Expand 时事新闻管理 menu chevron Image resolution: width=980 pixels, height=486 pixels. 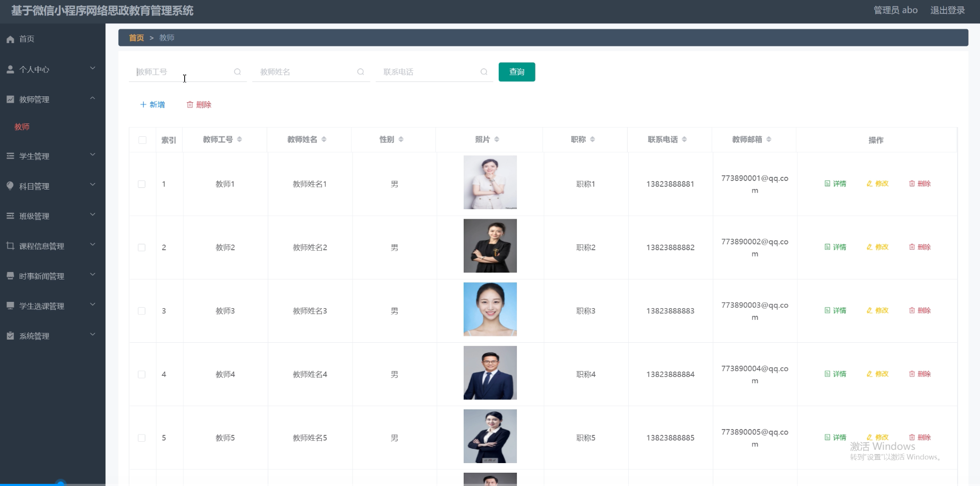pyautogui.click(x=93, y=274)
